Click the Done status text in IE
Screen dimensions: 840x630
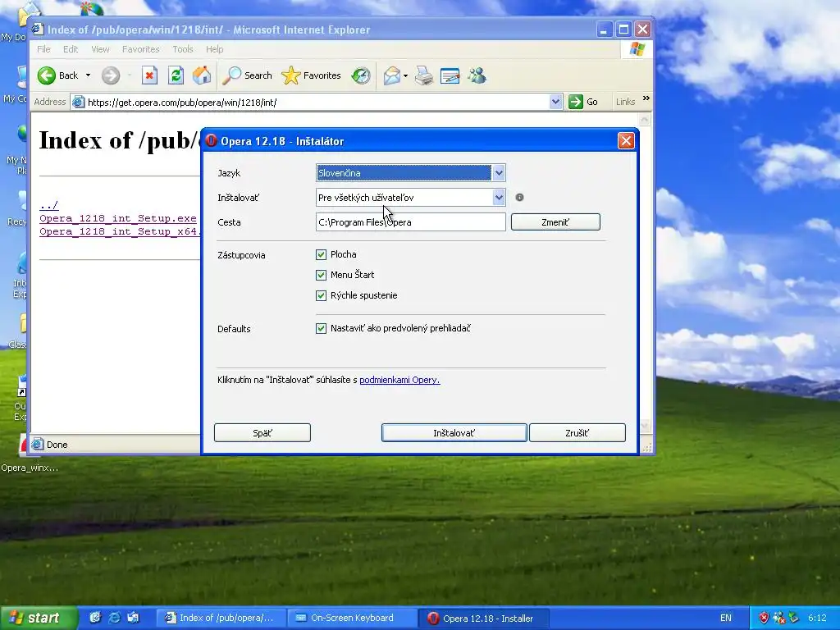[x=57, y=445]
